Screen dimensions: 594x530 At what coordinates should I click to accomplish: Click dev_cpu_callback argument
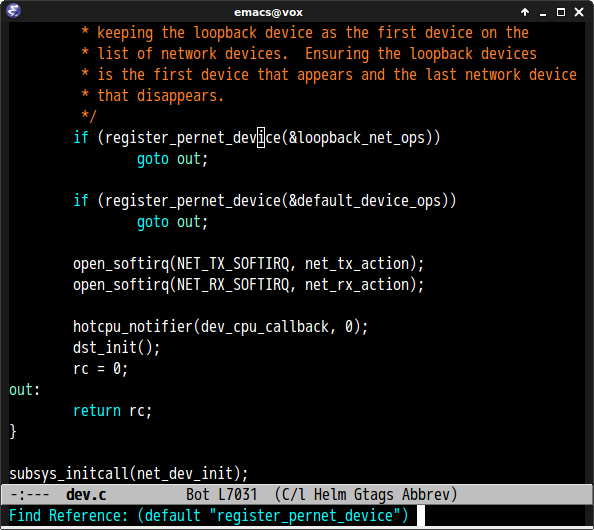265,327
